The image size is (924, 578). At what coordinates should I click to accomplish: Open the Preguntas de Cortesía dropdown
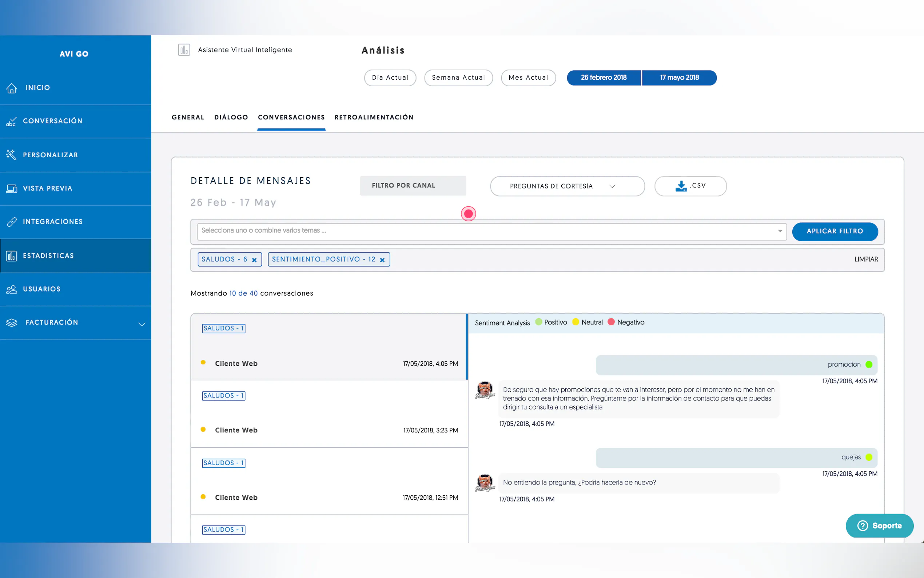tap(567, 186)
